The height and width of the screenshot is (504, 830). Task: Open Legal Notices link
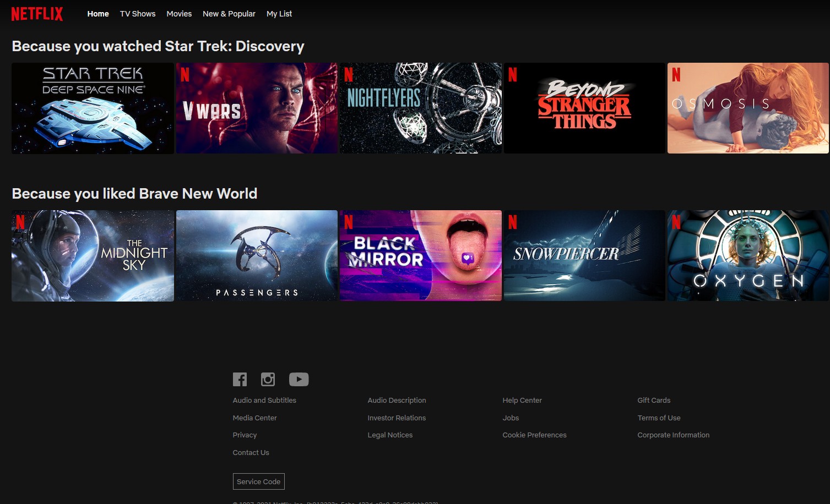(390, 435)
